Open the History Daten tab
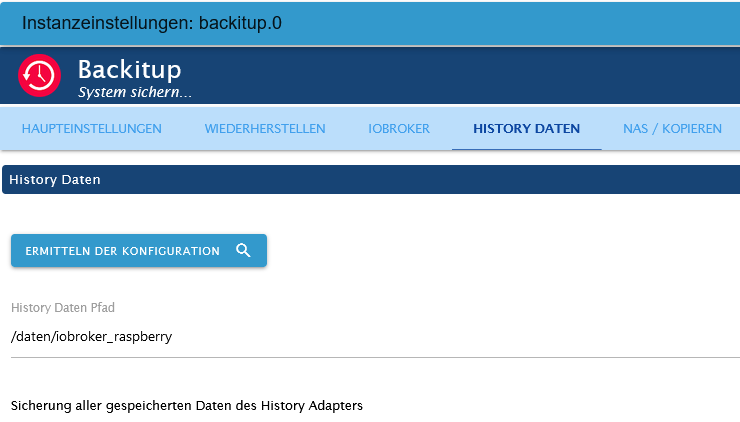The image size is (740, 422). click(526, 128)
